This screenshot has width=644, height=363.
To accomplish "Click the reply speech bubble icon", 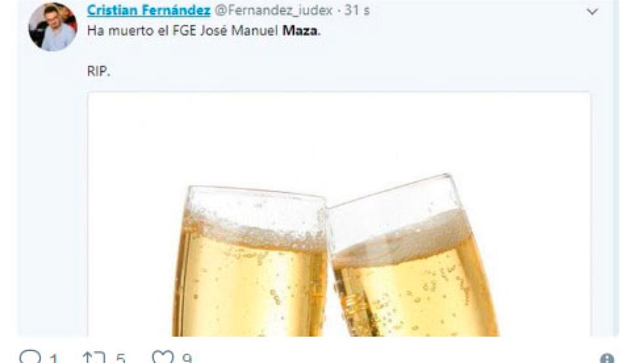I will 30,357.
